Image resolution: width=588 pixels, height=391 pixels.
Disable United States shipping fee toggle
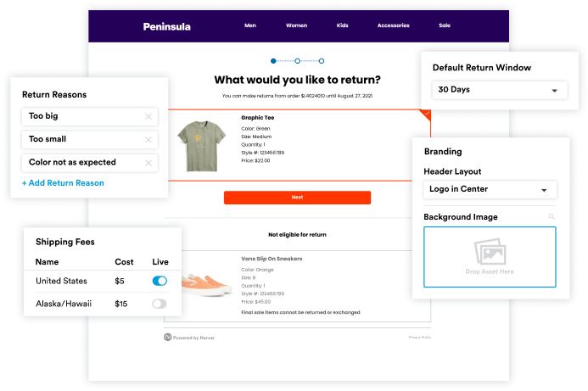[x=160, y=281]
